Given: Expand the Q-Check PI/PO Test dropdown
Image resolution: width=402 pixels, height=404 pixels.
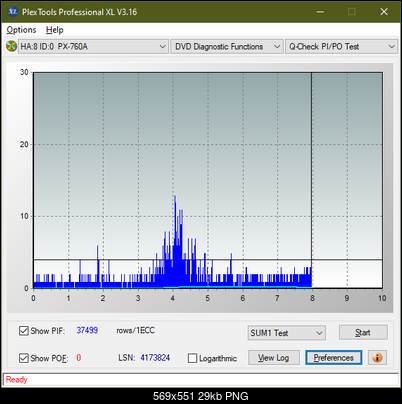Looking at the screenshot, I should click(x=341, y=46).
